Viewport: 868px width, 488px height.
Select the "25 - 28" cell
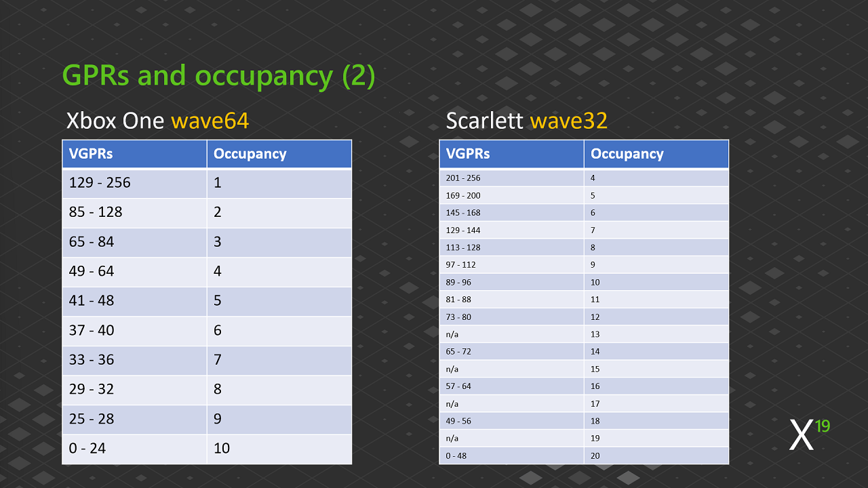134,420
